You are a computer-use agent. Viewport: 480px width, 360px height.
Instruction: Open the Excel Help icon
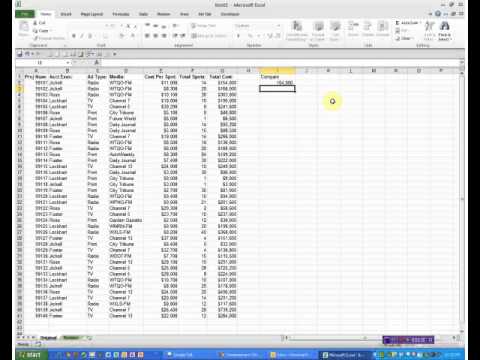(438, 14)
